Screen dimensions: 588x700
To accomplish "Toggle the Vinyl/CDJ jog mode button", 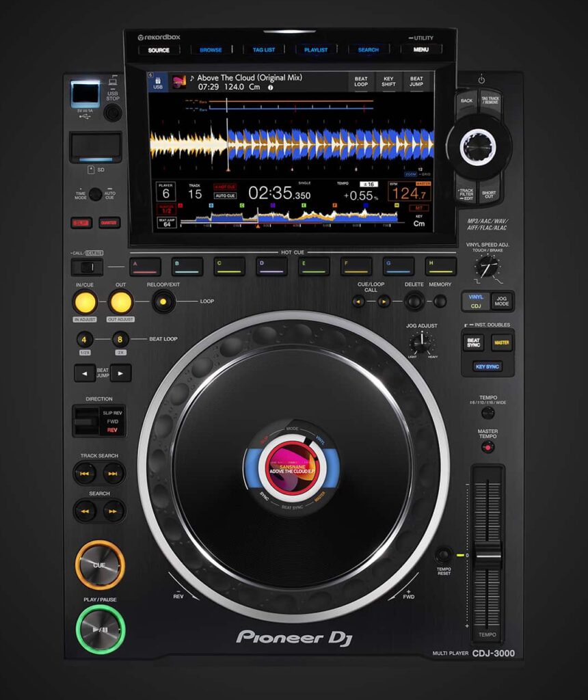I will tap(476, 301).
